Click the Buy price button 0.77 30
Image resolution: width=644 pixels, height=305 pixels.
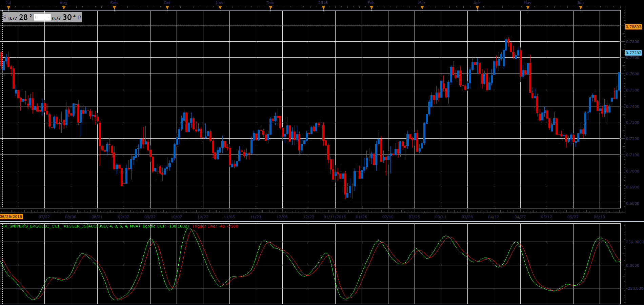pos(66,17)
